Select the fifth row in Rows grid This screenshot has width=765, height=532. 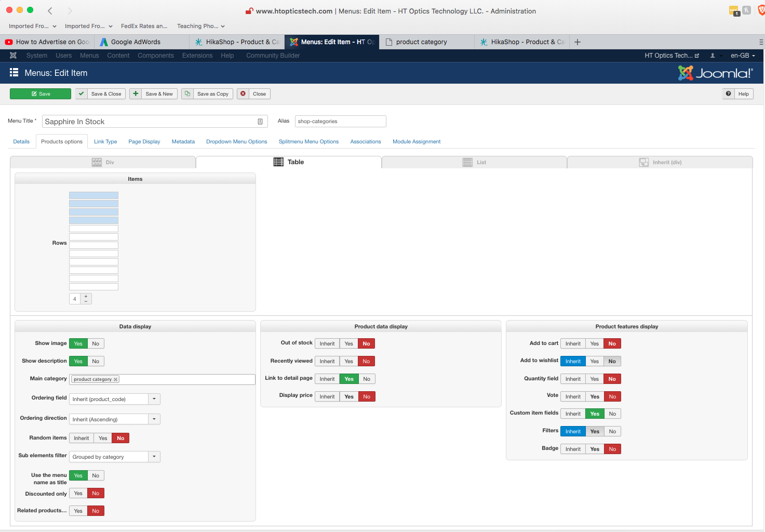click(93, 229)
